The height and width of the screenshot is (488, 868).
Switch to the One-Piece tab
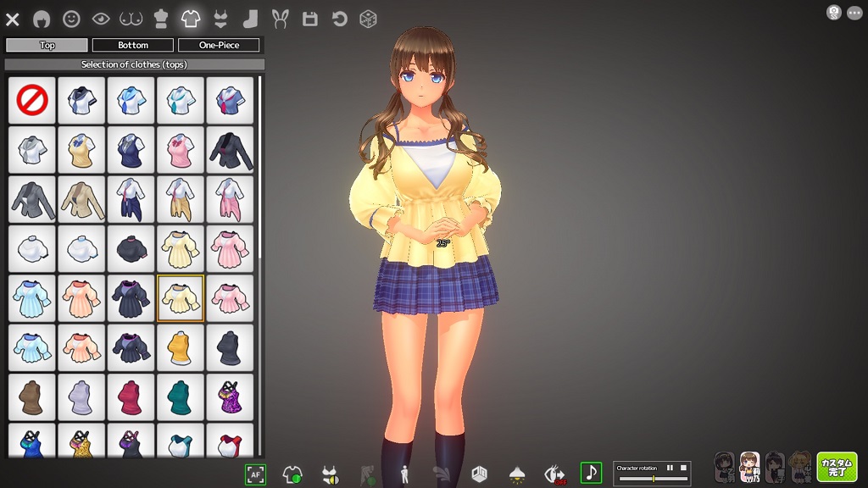click(219, 45)
